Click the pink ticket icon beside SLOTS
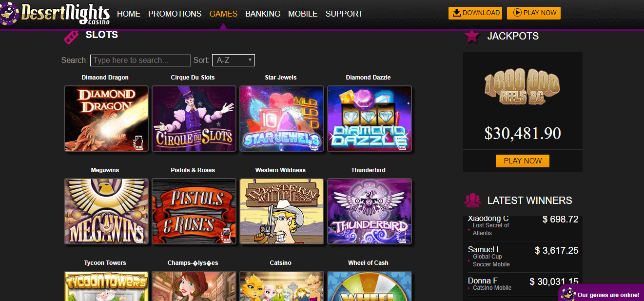644x301 pixels. click(71, 37)
